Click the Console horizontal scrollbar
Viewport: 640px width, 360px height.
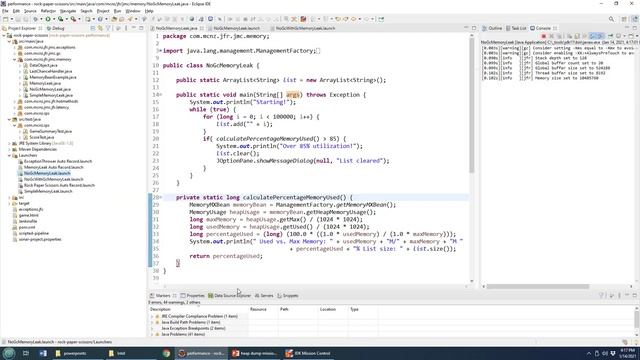click(x=538, y=287)
